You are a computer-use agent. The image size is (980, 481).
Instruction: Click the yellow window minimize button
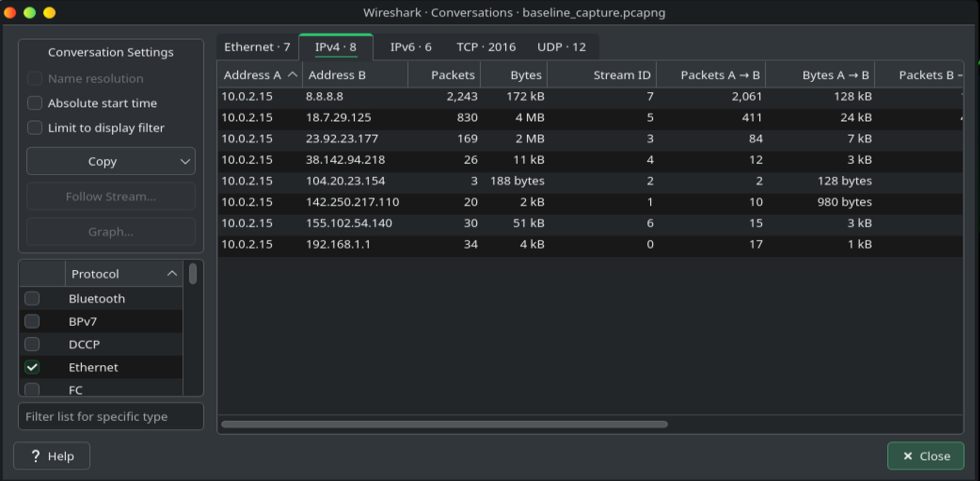click(x=49, y=13)
